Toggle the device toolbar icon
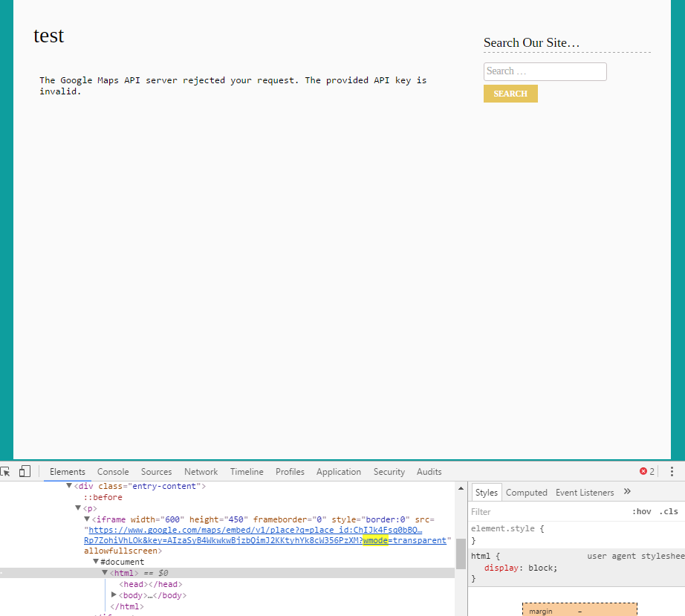This screenshot has height=616, width=685. [x=25, y=471]
